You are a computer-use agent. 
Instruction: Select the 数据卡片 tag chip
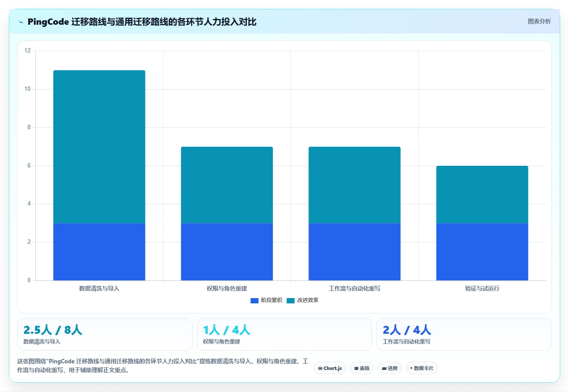tap(421, 368)
